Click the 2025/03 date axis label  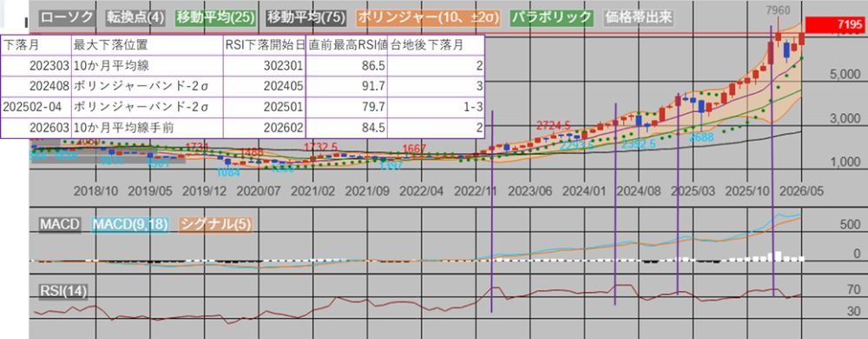click(x=693, y=191)
